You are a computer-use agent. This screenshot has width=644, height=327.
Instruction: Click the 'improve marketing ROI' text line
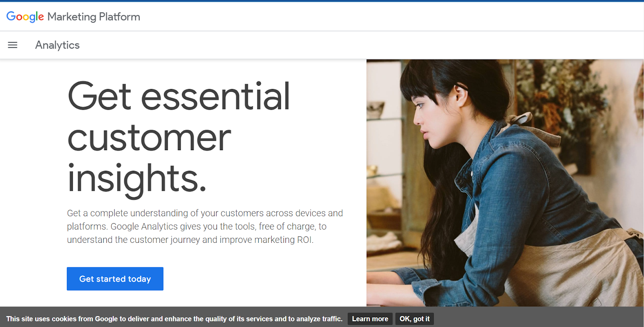190,240
